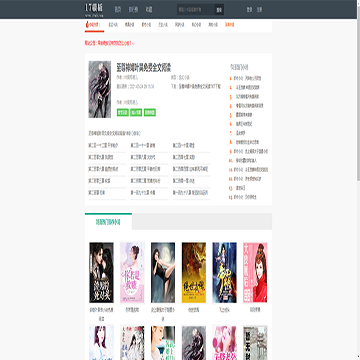Image resolution: width=360 pixels, height=360 pixels.
Task: Open the first header nav link after the logo
Action: 118,10
